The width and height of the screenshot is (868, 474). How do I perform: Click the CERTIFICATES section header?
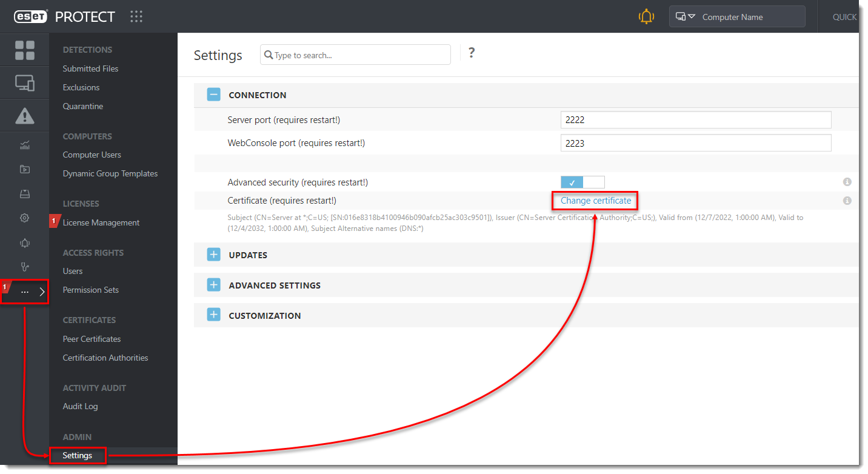(89, 320)
